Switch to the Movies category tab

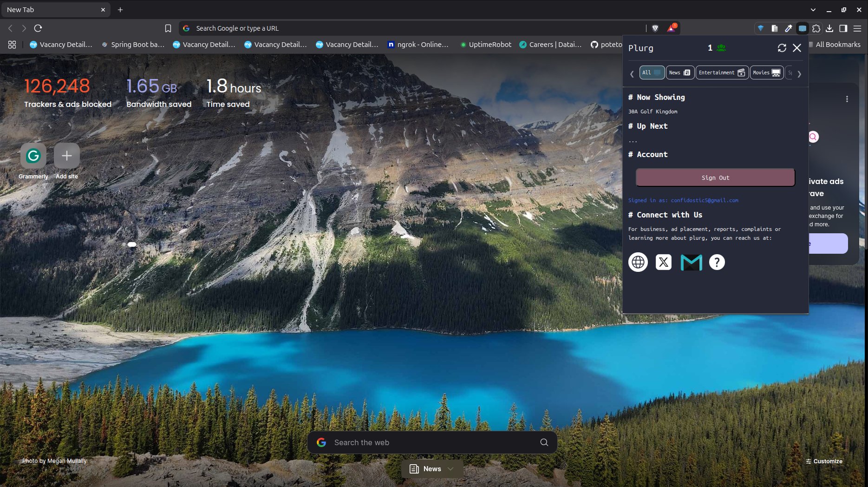[x=766, y=72]
